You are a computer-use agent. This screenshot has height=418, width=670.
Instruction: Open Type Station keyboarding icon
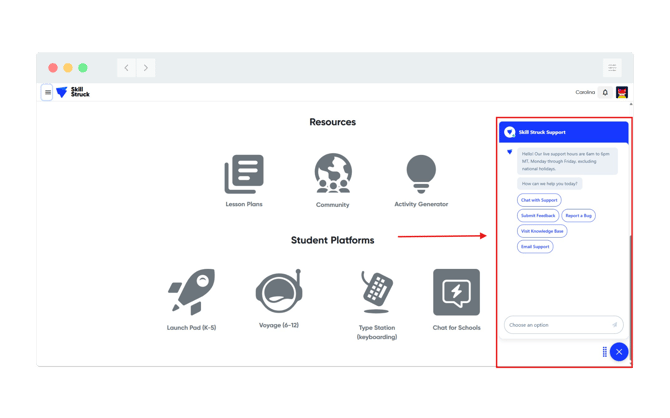coord(376,292)
